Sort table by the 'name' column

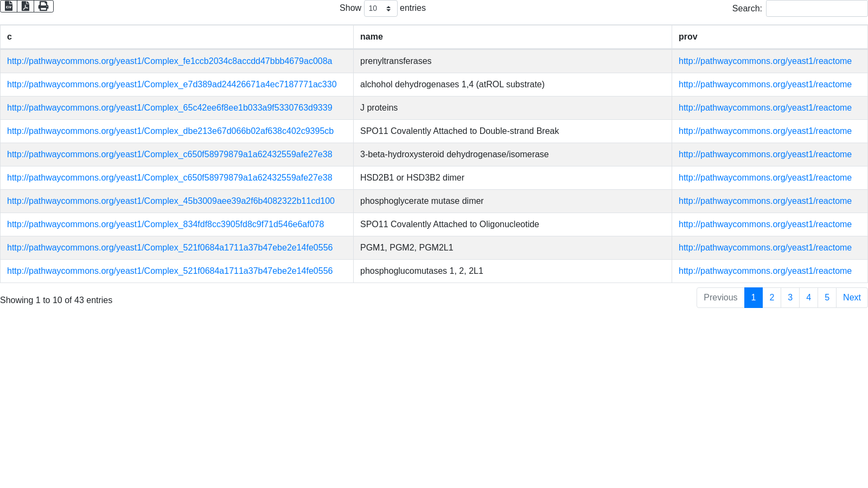tap(512, 37)
